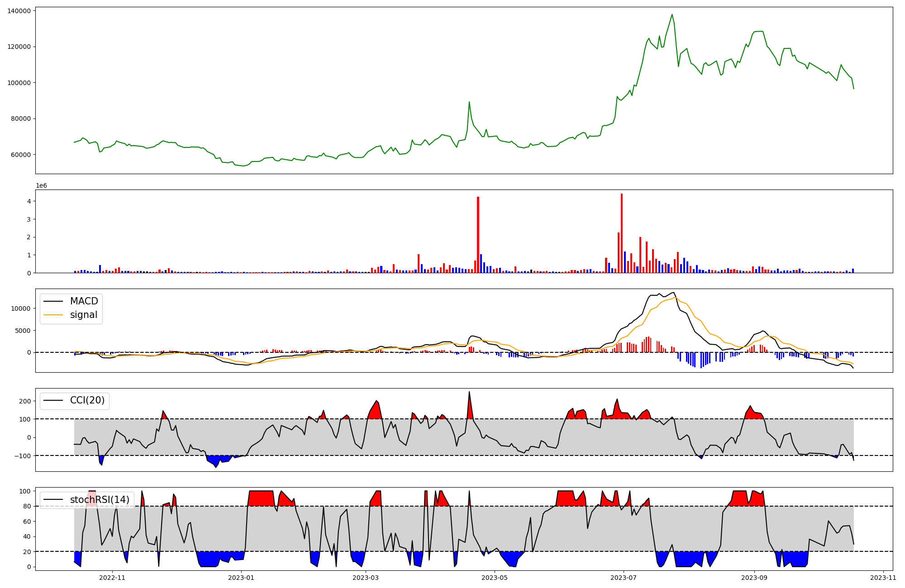Click the orange signal legend line sample

[x=53, y=315]
